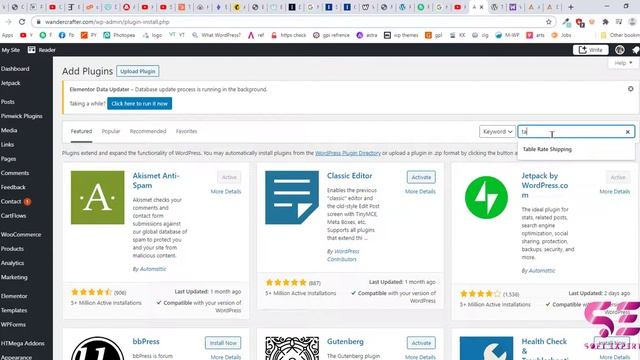
Task: Open the Akismet Anti-Spam title link
Action: click(156, 180)
